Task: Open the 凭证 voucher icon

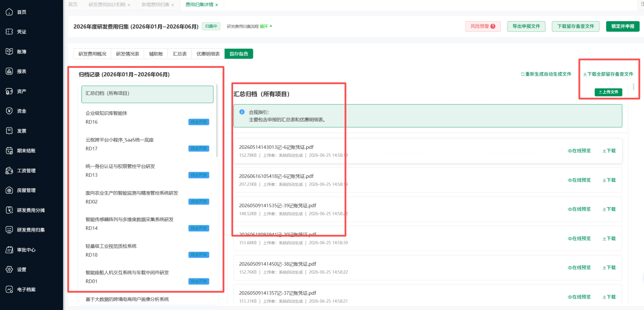Action: (9, 32)
